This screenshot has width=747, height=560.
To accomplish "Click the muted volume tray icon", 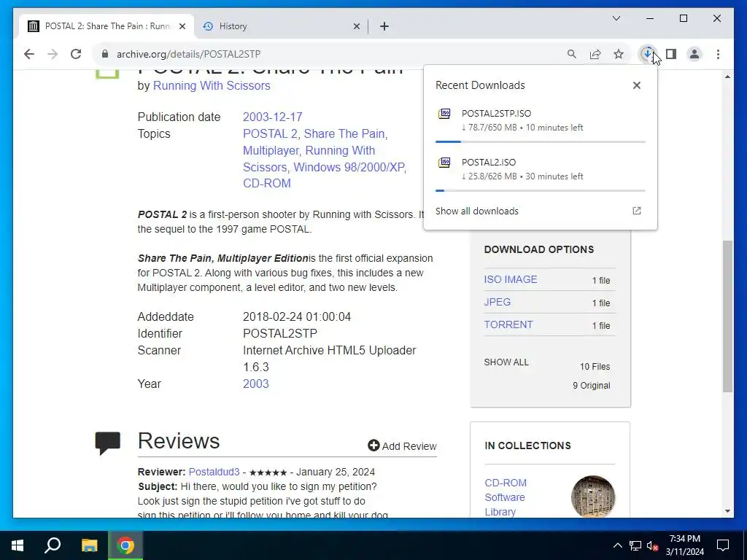I will pyautogui.click(x=653, y=545).
